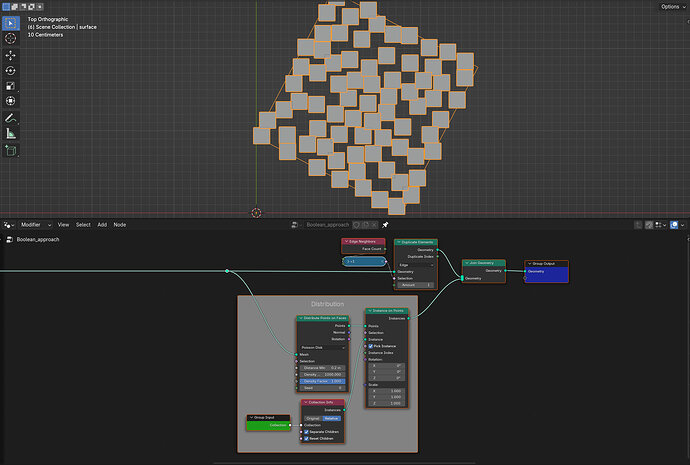Open the Edge domain dropdown
This screenshot has height=465, width=690.
point(416,265)
